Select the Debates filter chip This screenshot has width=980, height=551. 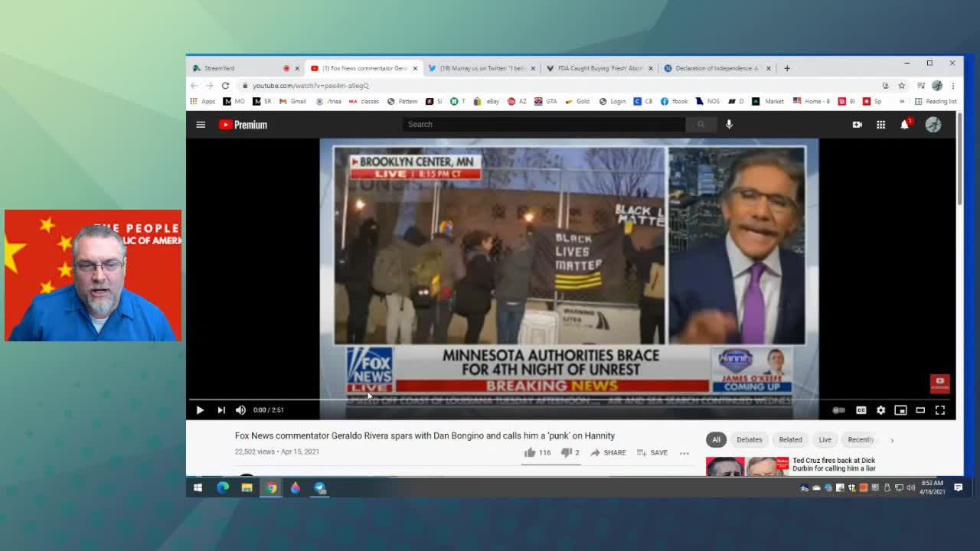[x=750, y=439]
